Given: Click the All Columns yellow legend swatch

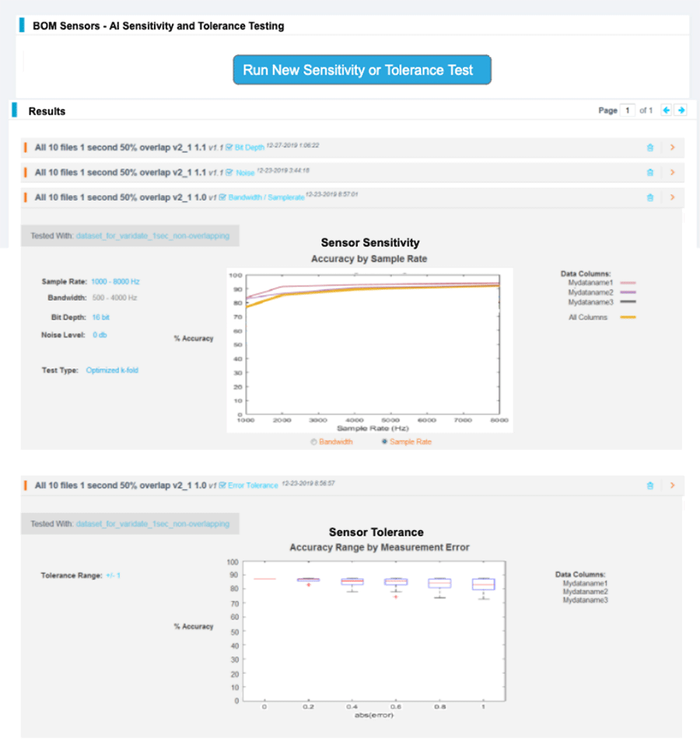Looking at the screenshot, I should pos(628,318).
